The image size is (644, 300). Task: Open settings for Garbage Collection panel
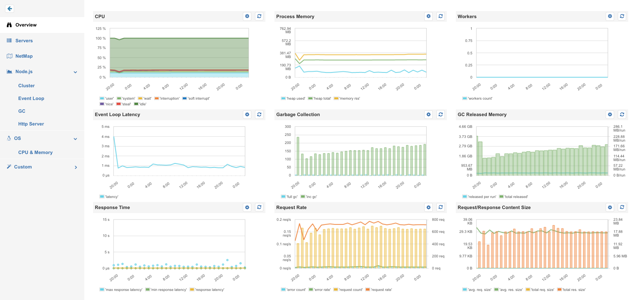(429, 114)
